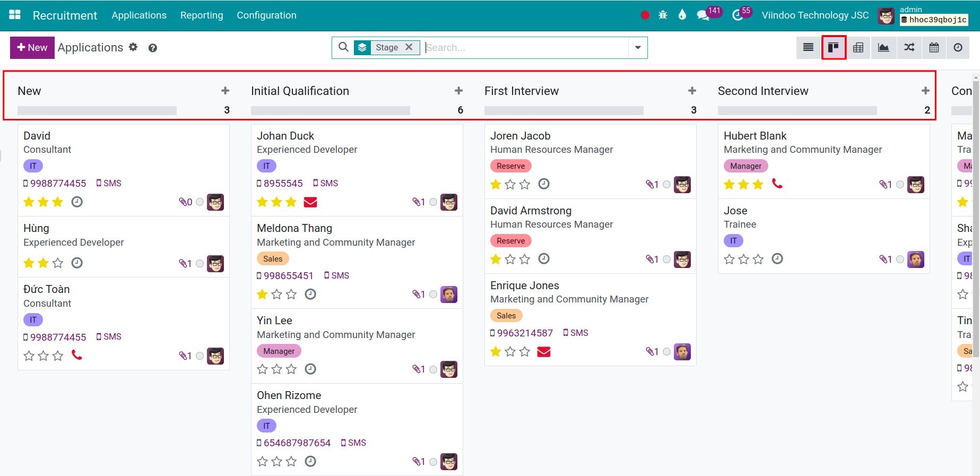Click the water drop icon in navbar
This screenshot has width=980, height=476.
pyautogui.click(x=682, y=15)
